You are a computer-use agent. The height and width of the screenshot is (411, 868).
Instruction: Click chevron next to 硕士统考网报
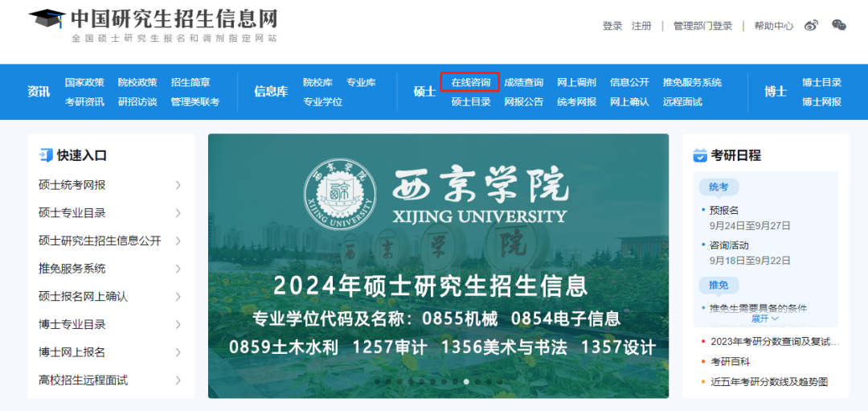178,185
